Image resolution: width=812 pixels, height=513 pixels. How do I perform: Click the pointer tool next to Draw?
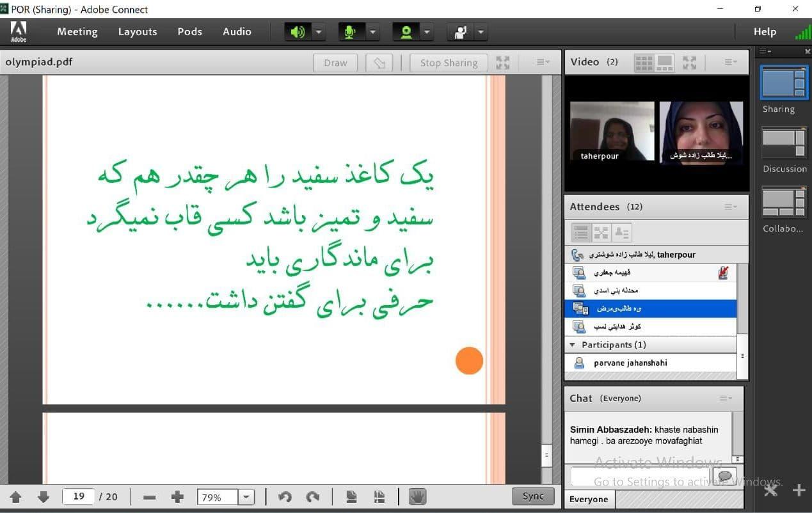pos(379,63)
